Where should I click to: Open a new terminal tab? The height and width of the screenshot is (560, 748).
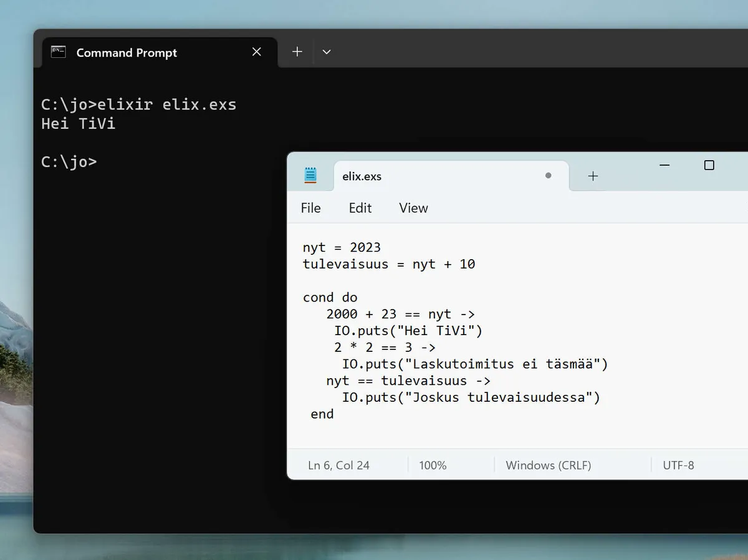click(297, 52)
